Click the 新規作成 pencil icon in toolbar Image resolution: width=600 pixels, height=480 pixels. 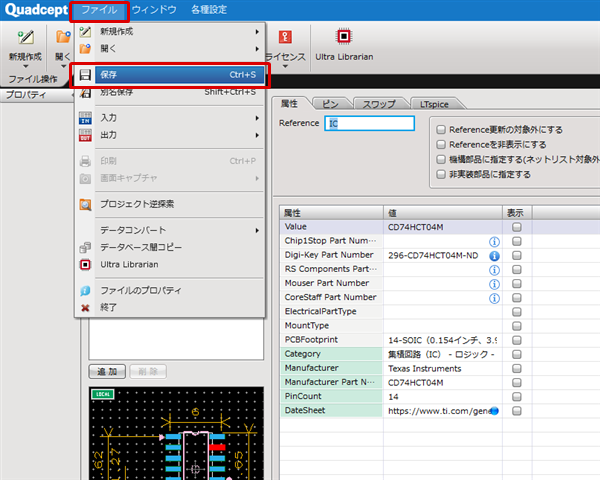tap(26, 38)
